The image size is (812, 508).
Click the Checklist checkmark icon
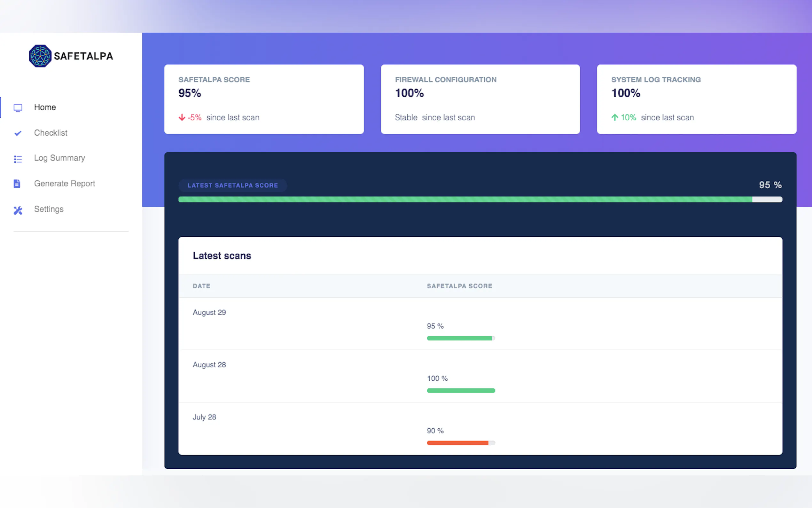[x=18, y=133]
